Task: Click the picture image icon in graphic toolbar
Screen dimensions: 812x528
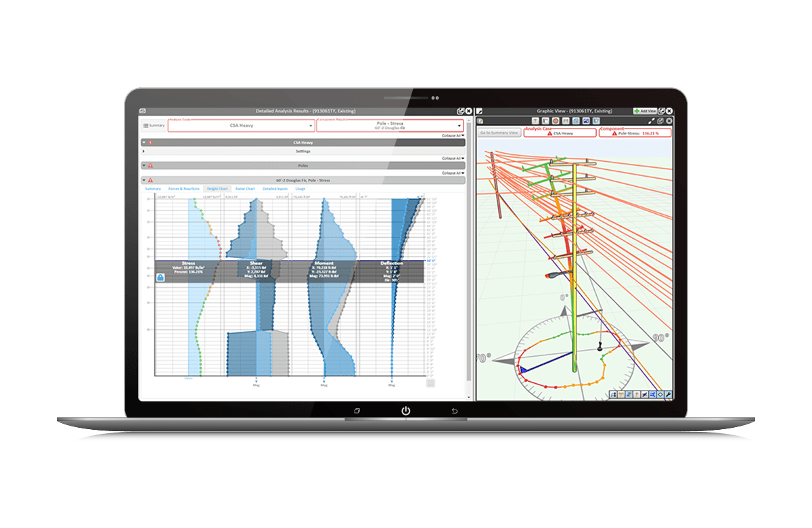Action: tap(585, 120)
